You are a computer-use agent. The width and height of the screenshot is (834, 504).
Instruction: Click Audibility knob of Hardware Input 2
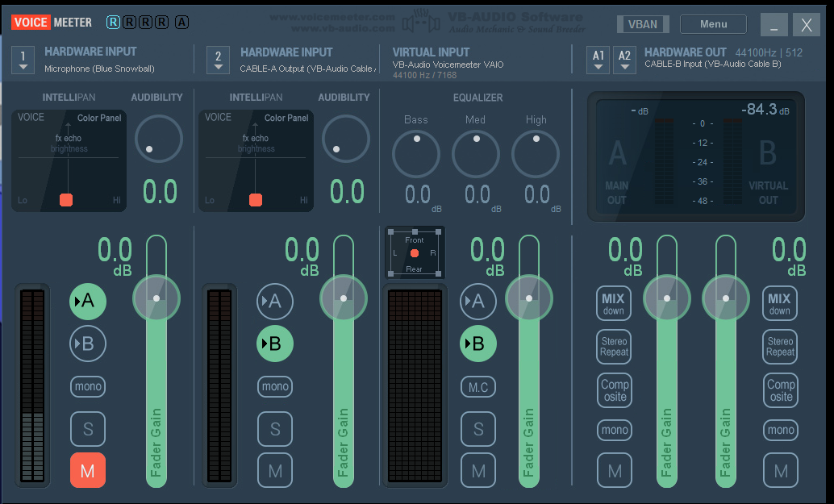click(x=346, y=139)
